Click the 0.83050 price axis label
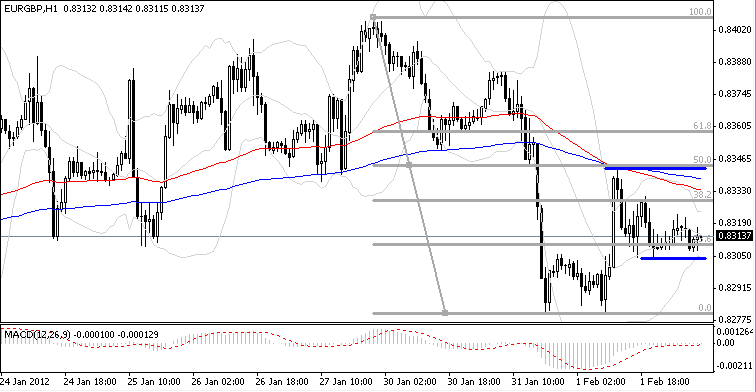 [734, 256]
